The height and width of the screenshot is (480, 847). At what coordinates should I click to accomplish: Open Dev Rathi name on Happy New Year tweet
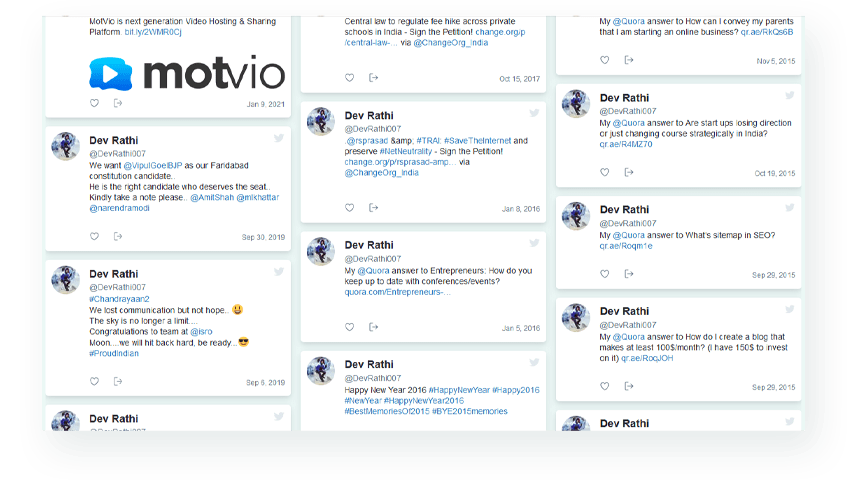pyautogui.click(x=369, y=364)
